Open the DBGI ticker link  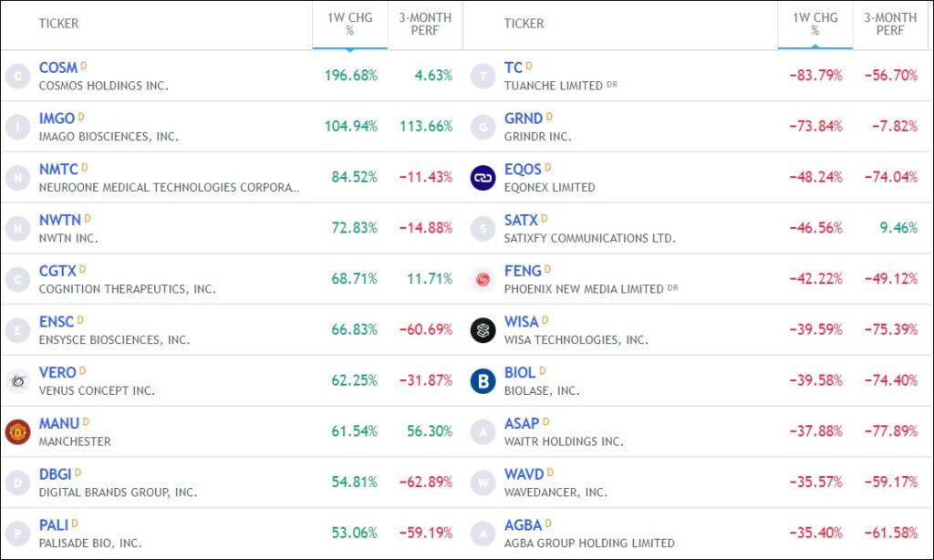(x=56, y=474)
